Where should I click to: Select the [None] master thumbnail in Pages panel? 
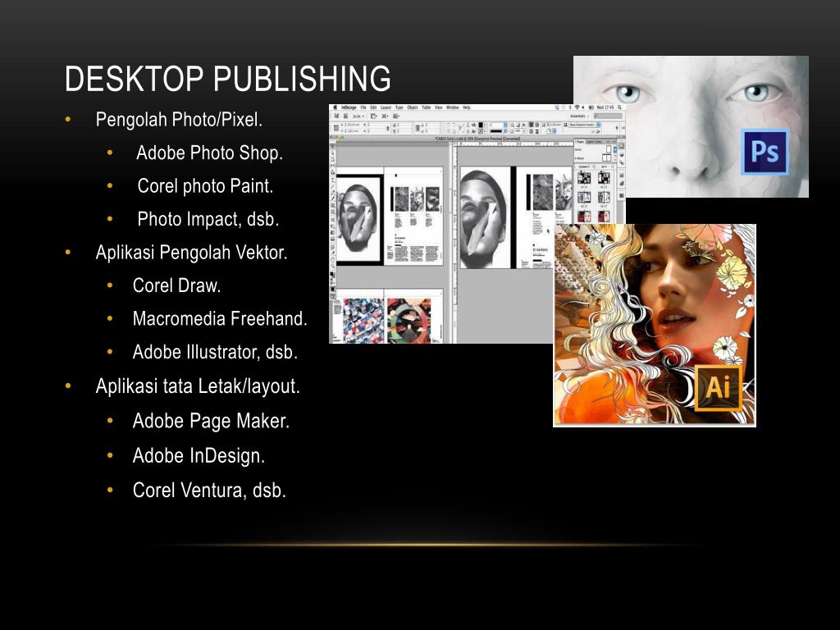(x=609, y=148)
